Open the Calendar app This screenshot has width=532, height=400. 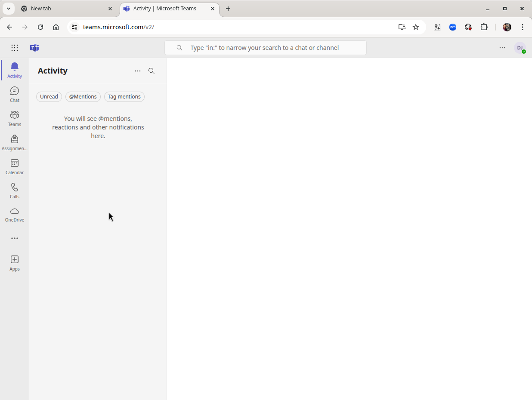coord(15,166)
